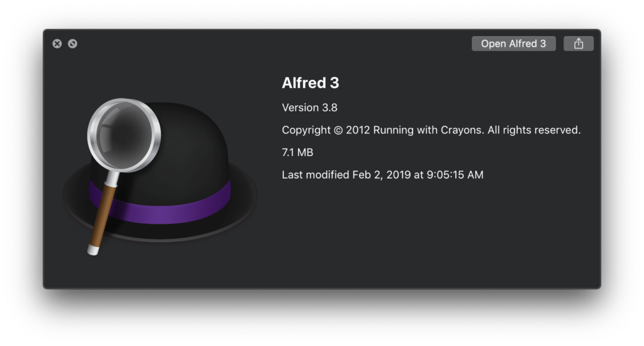Click the Version 3.8 text

click(309, 108)
